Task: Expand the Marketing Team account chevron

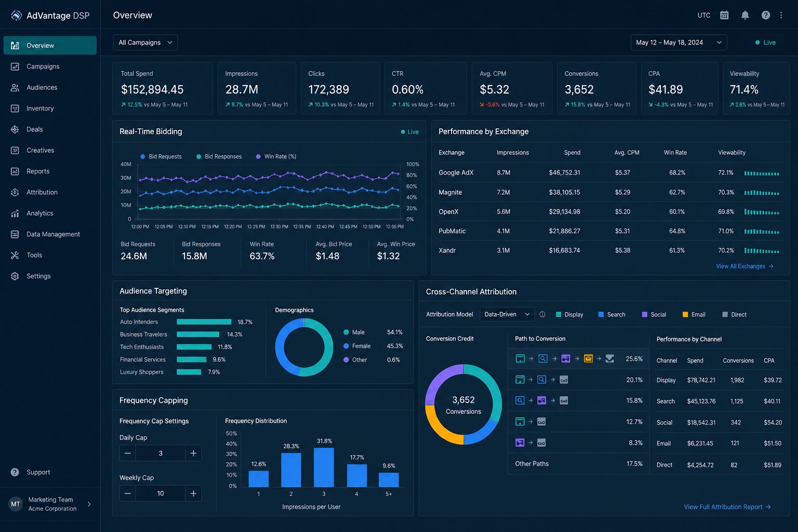Action: tap(89, 504)
